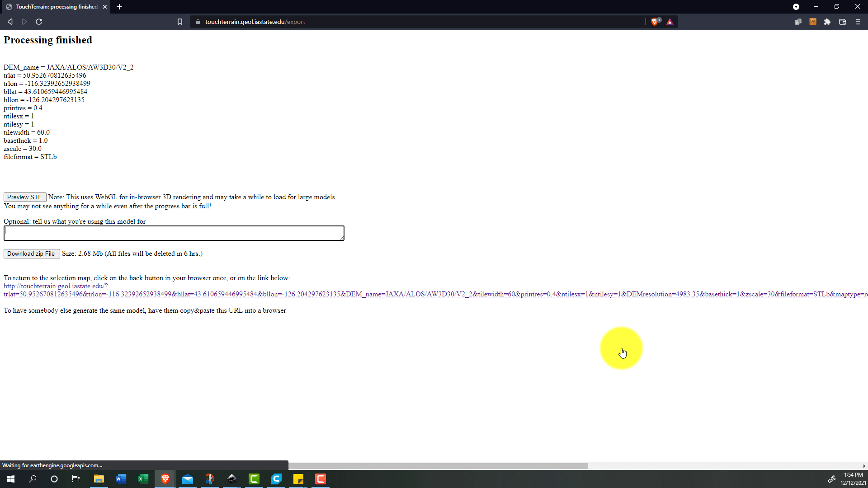Open Excel from the taskbar

coord(143,479)
